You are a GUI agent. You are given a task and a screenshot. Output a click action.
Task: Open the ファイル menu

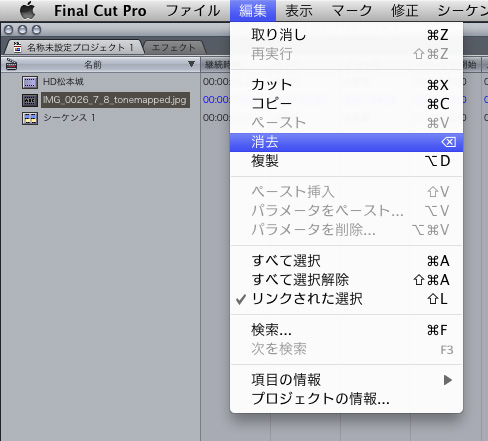tap(193, 11)
